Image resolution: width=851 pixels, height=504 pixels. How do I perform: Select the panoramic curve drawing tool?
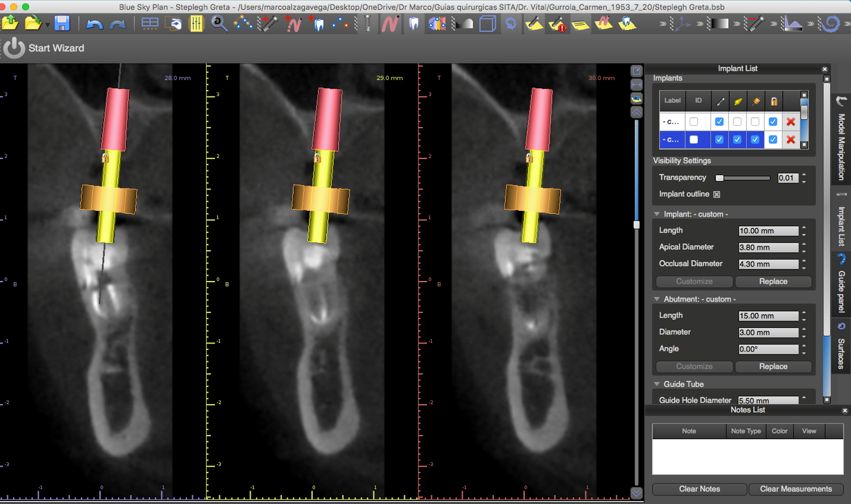pyautogui.click(x=243, y=24)
